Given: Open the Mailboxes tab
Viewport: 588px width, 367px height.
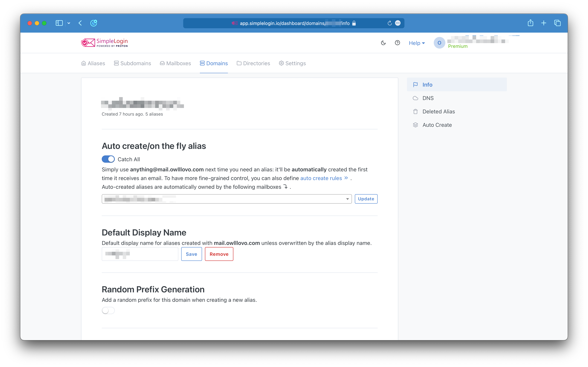Looking at the screenshot, I should coord(175,63).
